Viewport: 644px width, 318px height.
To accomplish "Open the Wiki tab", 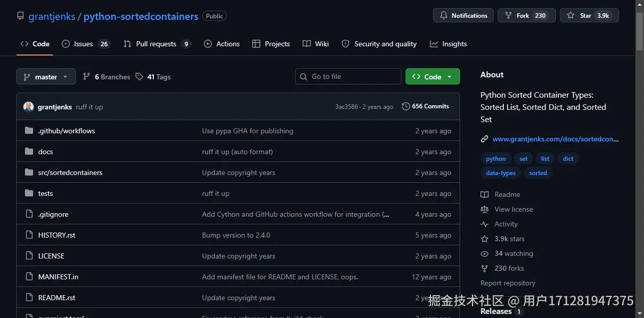I will (315, 44).
